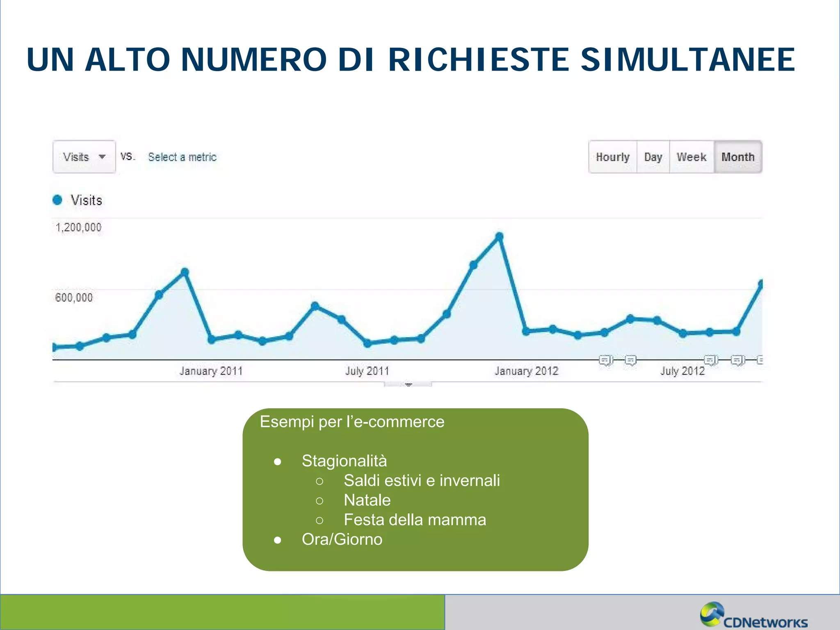
Task: Click the Select a metric link
Action: [x=182, y=157]
